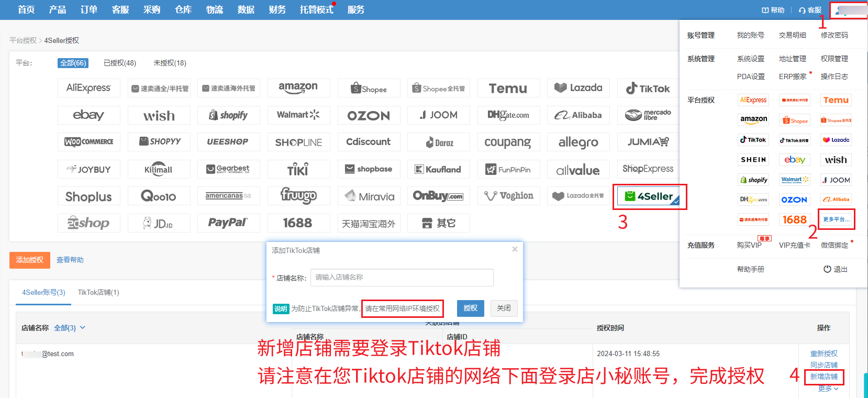Choose the Temu platform tile

(508, 88)
